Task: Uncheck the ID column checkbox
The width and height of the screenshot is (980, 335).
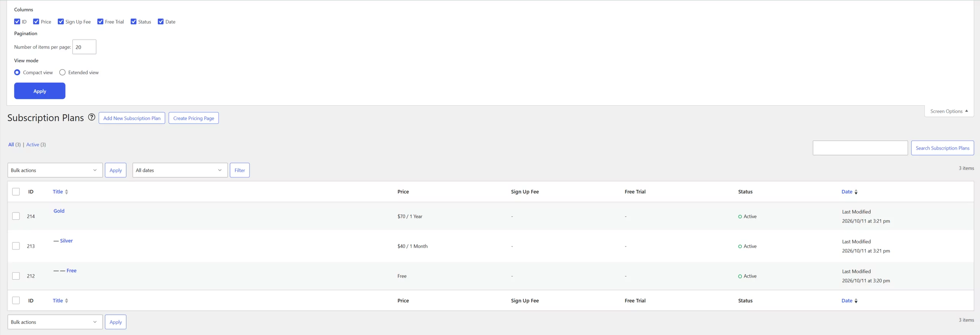Action: [x=17, y=21]
